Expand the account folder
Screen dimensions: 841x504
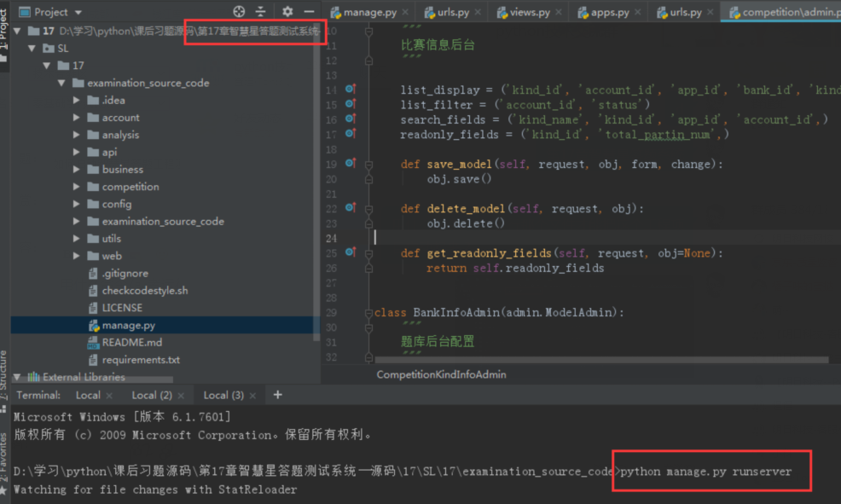tap(76, 118)
